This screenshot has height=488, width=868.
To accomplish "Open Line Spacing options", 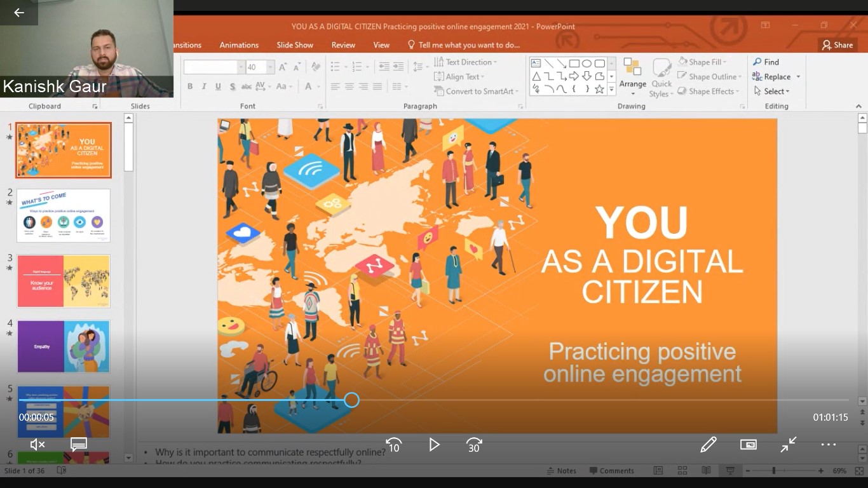I will pos(419,67).
